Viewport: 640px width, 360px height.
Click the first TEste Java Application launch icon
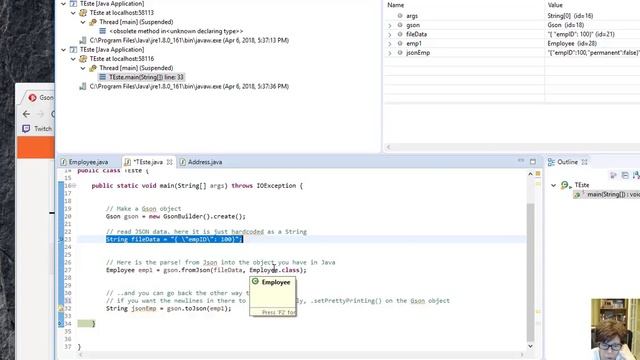(x=73, y=4)
